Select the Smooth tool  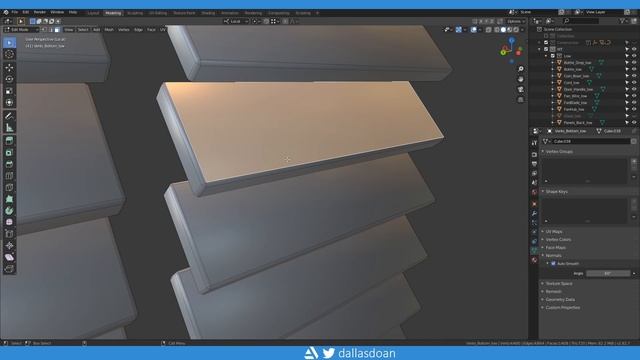coord(9,222)
